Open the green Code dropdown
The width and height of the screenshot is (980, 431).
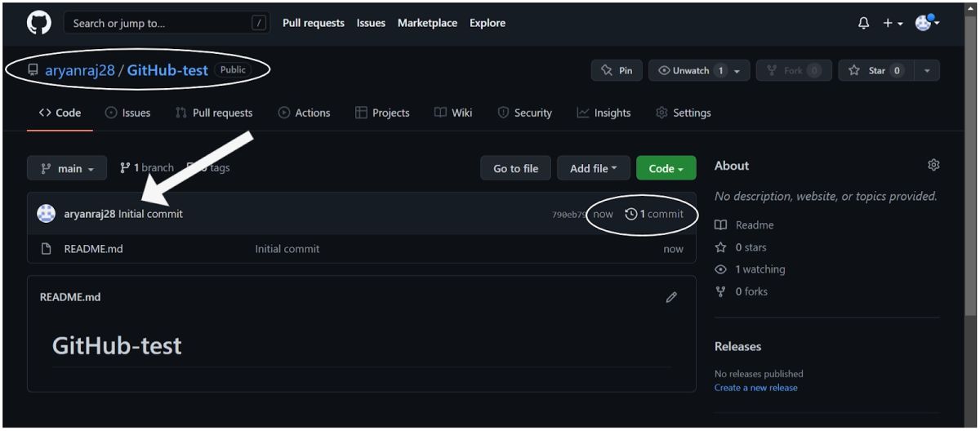666,168
